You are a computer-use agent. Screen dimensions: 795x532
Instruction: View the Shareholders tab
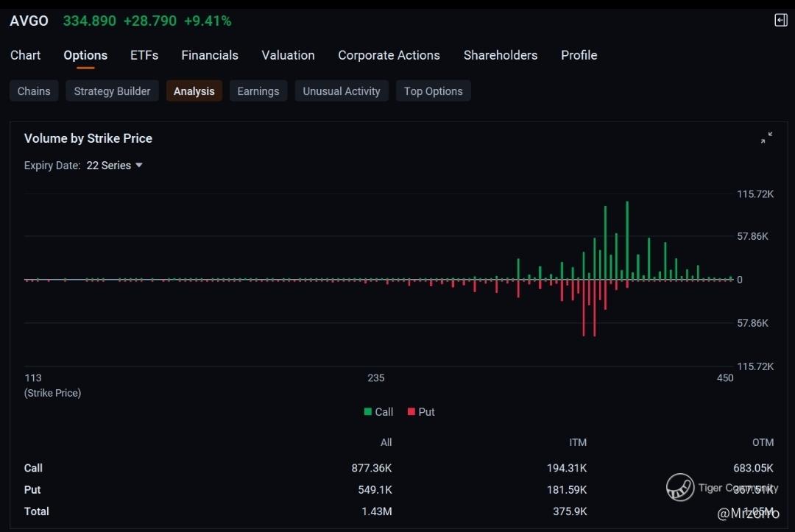(x=501, y=55)
